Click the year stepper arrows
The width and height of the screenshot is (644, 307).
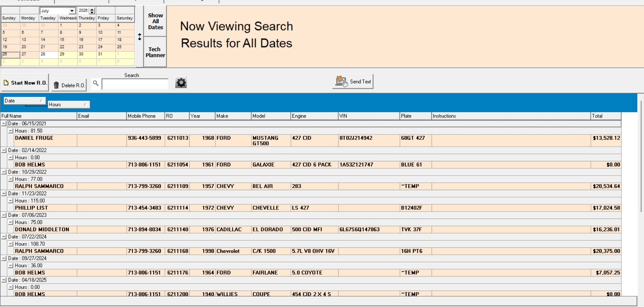(92, 11)
